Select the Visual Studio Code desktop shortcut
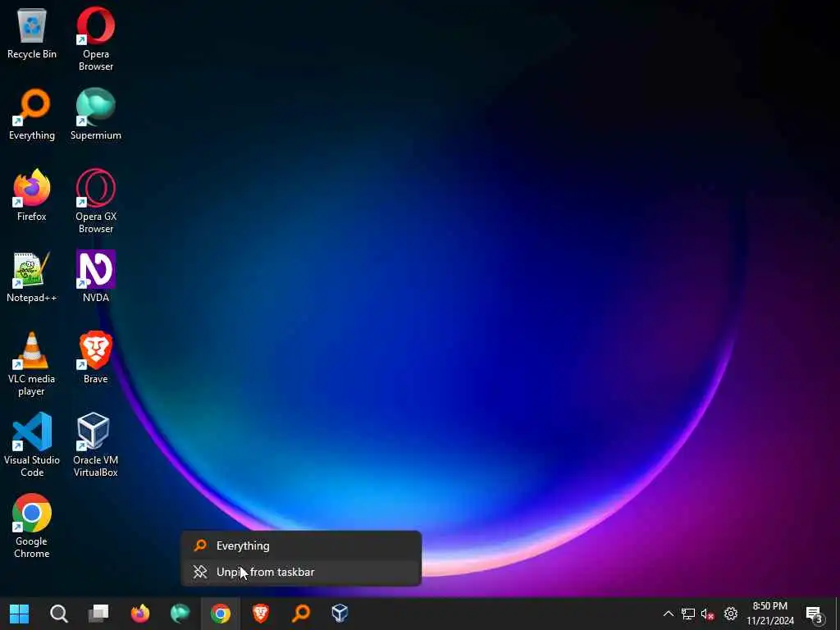Screen dimensions: 840x630 coord(32,445)
